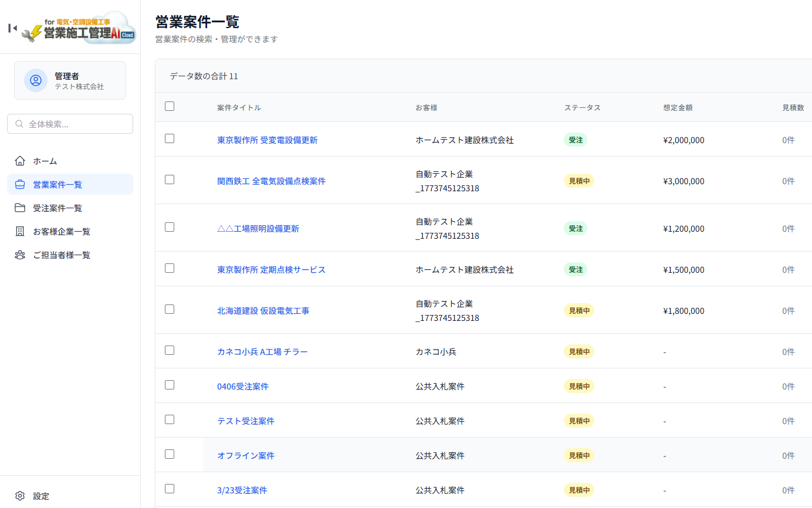
Task: Click the 受注 status badge for △△工場照明設備更新
Action: click(x=575, y=228)
